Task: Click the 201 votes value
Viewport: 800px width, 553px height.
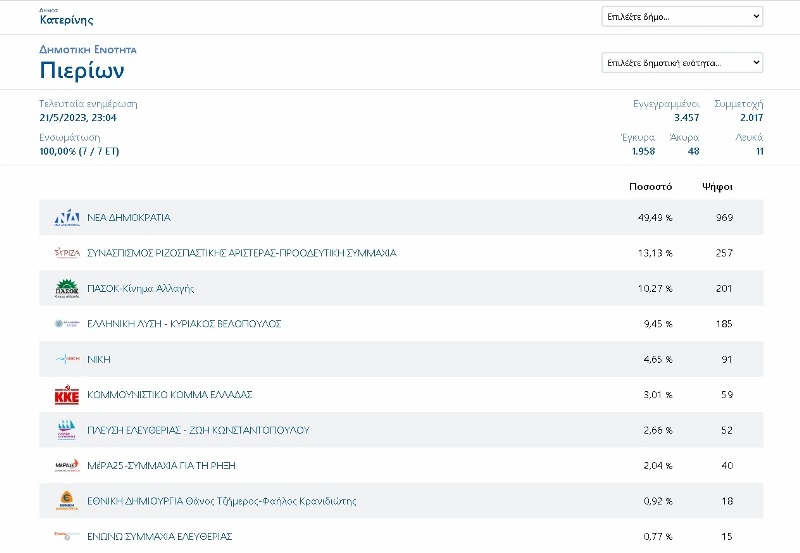Action: pos(724,289)
